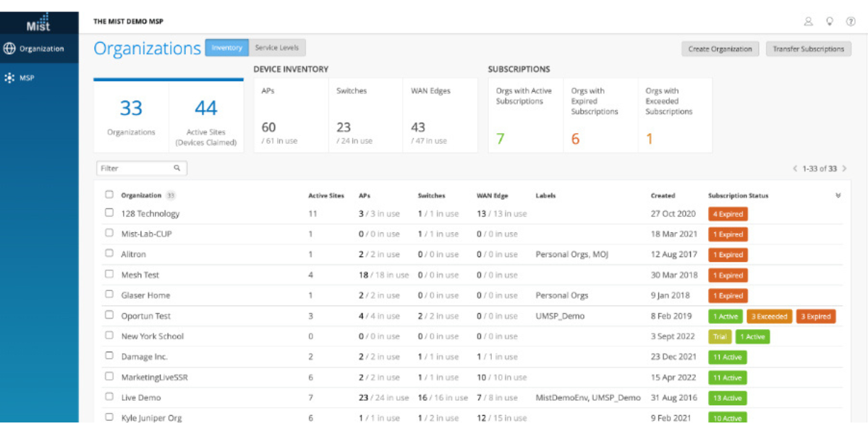Check the Alitron row checkbox
Image resolution: width=868 pixels, height=434 pixels.
click(x=109, y=253)
